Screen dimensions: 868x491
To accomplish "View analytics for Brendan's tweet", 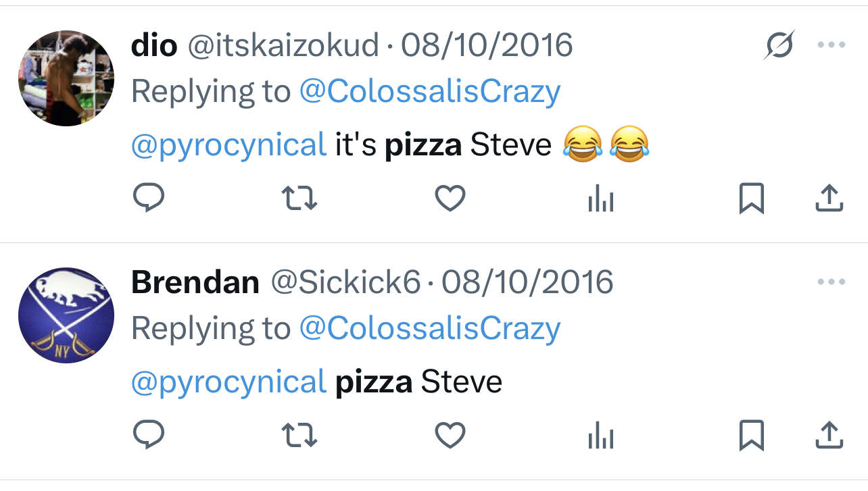I will click(600, 436).
